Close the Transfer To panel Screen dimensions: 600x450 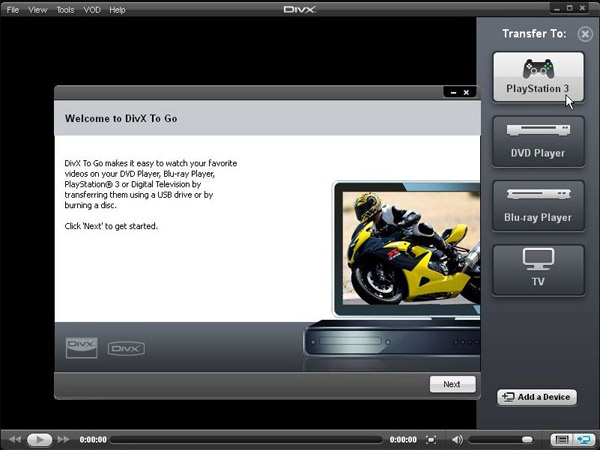(585, 34)
